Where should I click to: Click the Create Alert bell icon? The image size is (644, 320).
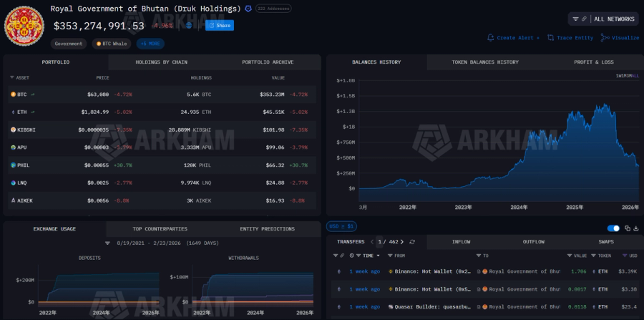[490, 37]
